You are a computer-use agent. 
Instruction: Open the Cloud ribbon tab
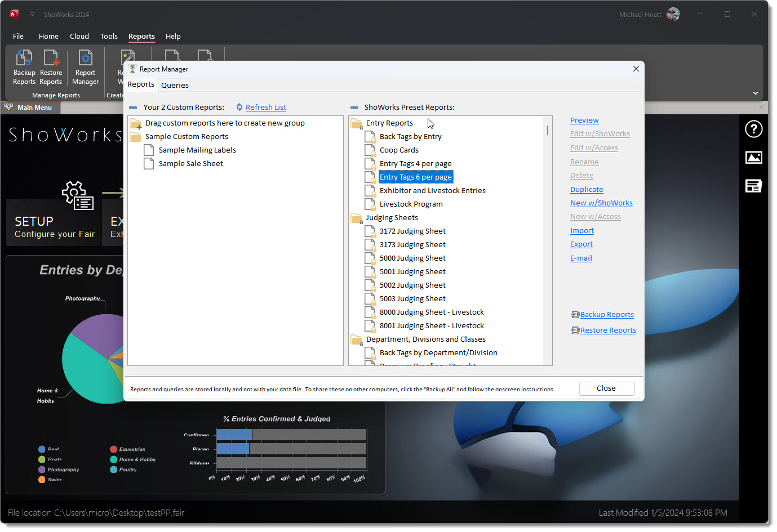(79, 37)
